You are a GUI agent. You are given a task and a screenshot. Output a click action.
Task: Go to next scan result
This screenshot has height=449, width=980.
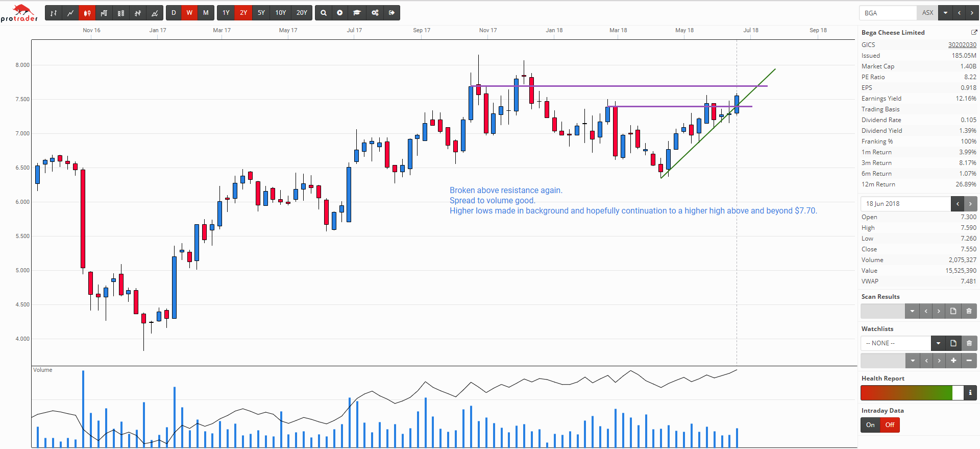tap(939, 311)
